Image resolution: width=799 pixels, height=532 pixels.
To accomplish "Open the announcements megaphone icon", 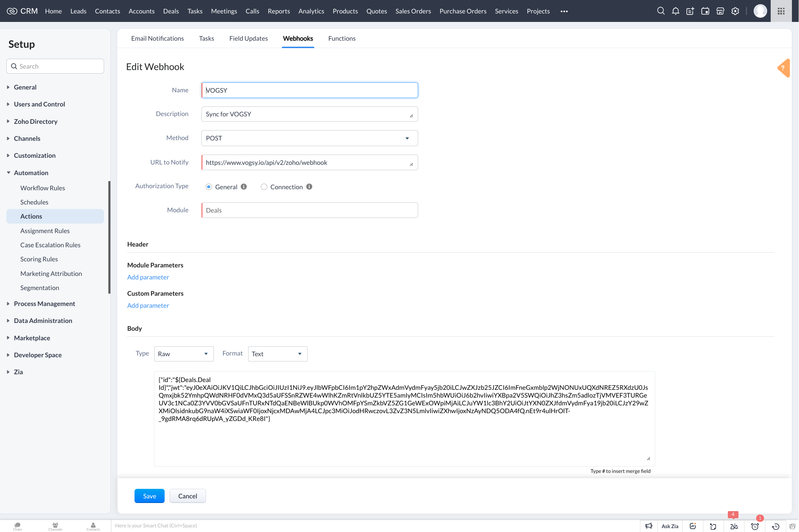I will (x=649, y=526).
